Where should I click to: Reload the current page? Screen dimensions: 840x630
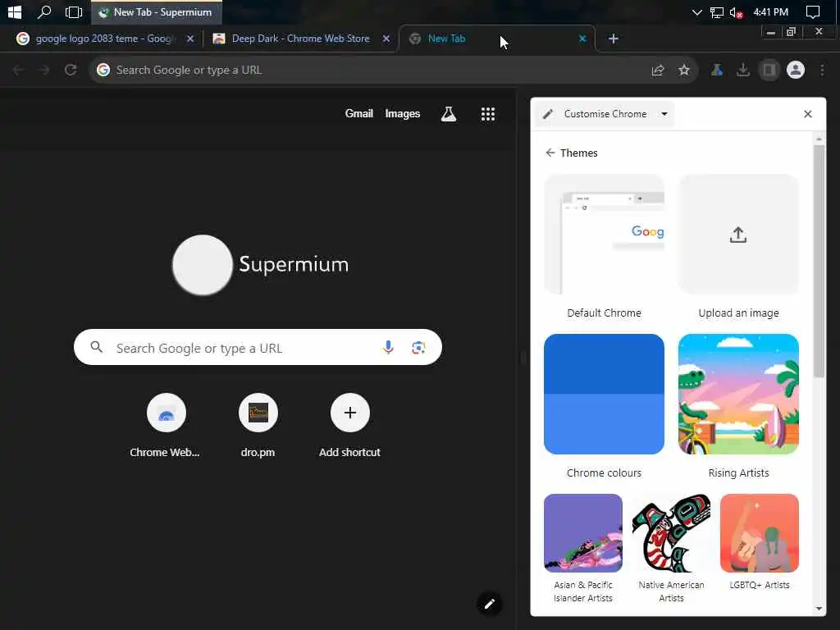click(71, 71)
